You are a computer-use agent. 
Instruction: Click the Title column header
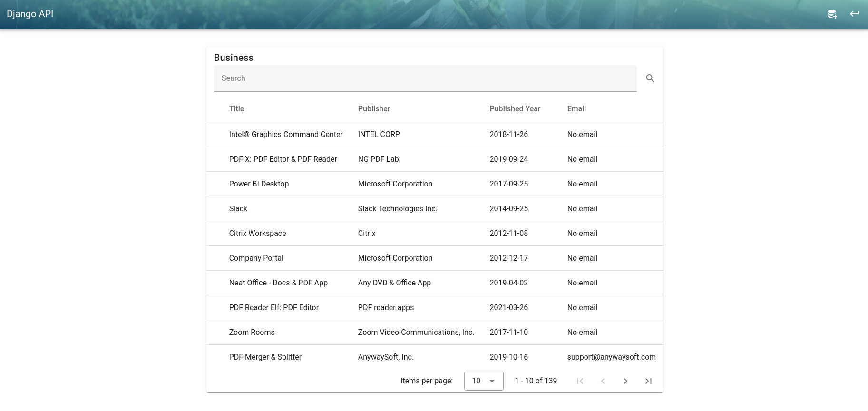236,109
